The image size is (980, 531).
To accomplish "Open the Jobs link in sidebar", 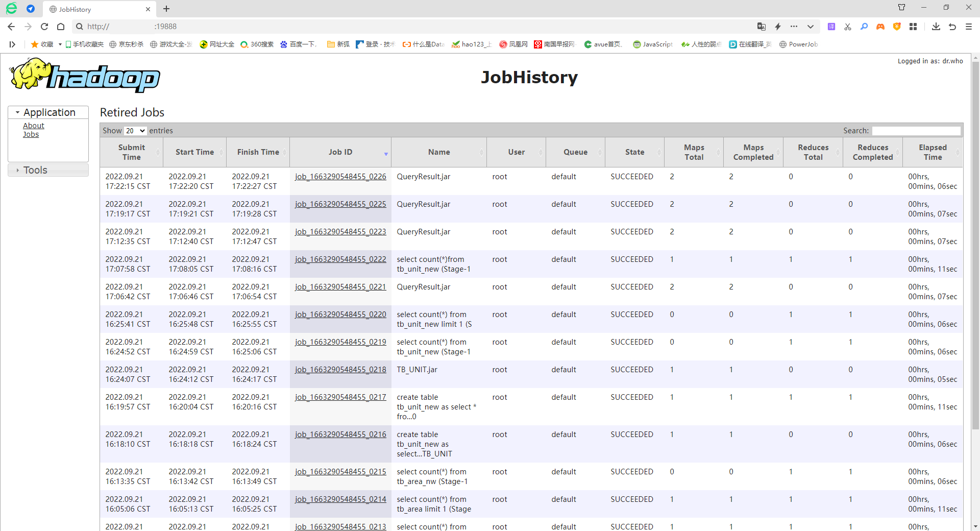I will point(31,134).
